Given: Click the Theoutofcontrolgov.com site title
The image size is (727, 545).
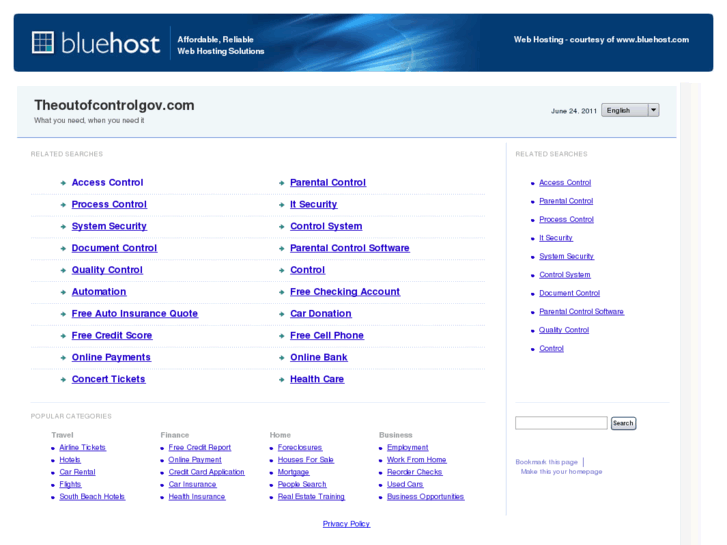Looking at the screenshot, I should point(114,105).
